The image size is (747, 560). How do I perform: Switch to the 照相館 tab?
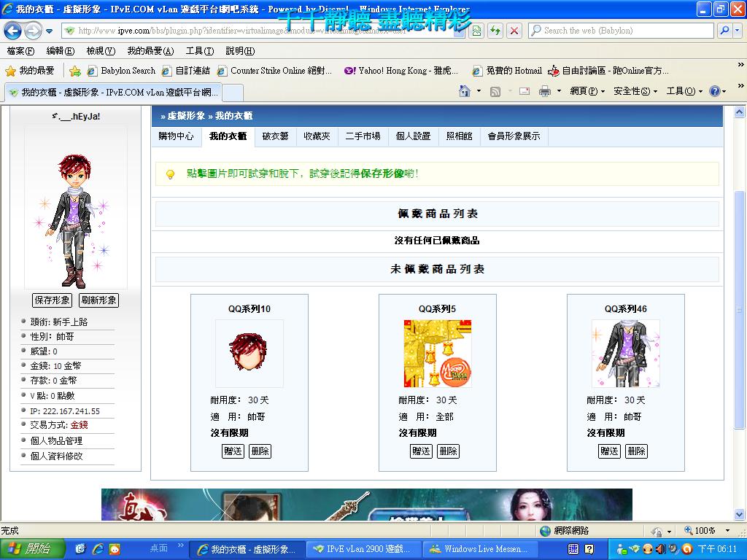tap(460, 136)
